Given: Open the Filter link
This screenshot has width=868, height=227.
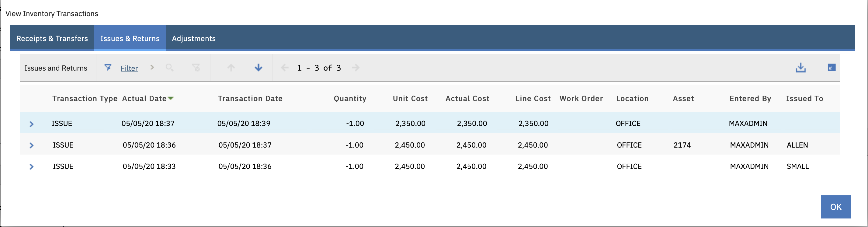Looking at the screenshot, I should pos(129,68).
